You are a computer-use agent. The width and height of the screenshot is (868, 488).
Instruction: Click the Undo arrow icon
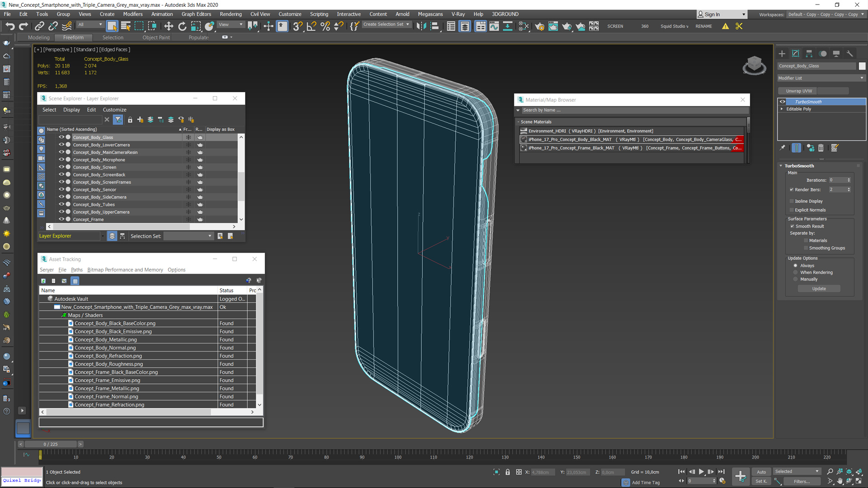(10, 26)
